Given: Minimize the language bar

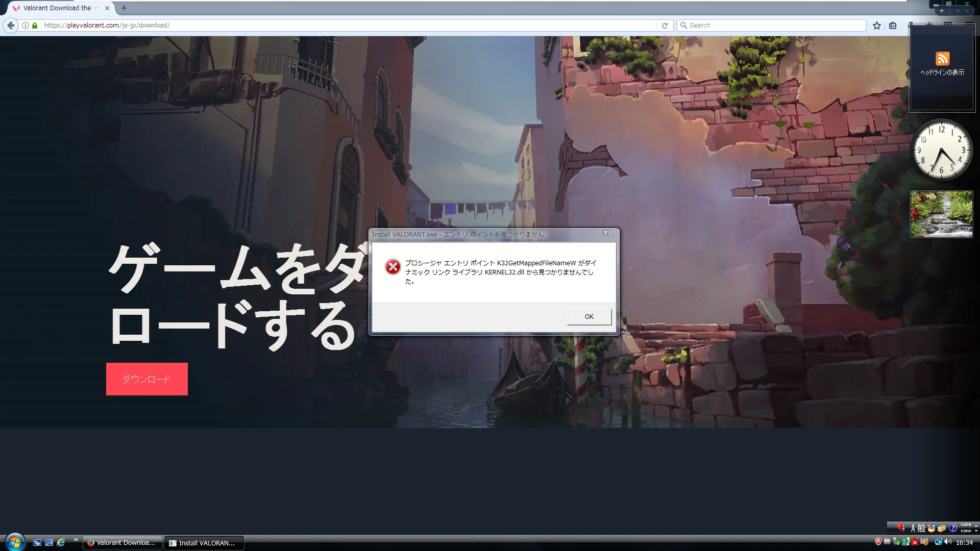Looking at the screenshot, I should pyautogui.click(x=976, y=526).
